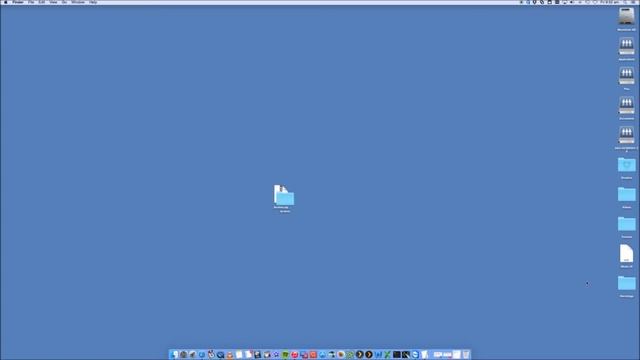The width and height of the screenshot is (640, 360).
Task: Open the Apple menu
Action: 5,2
